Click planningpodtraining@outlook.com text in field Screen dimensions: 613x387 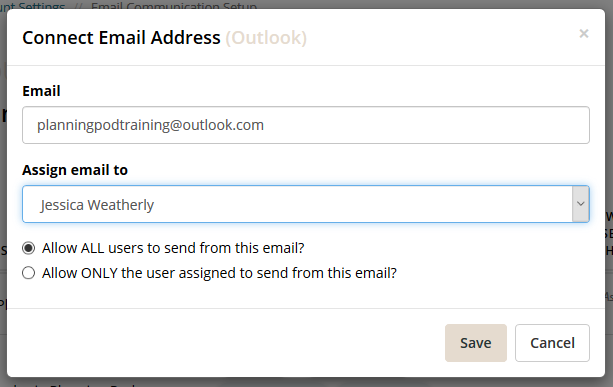(x=151, y=125)
